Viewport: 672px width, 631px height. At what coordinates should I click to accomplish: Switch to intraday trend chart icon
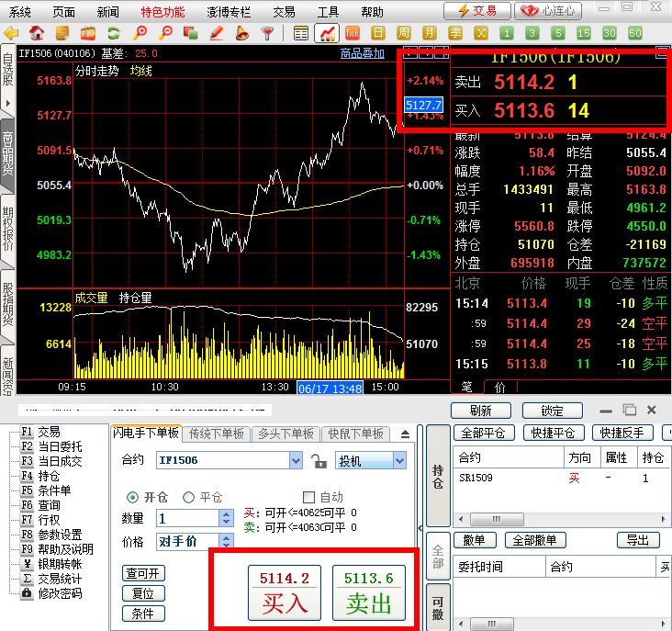point(327,33)
